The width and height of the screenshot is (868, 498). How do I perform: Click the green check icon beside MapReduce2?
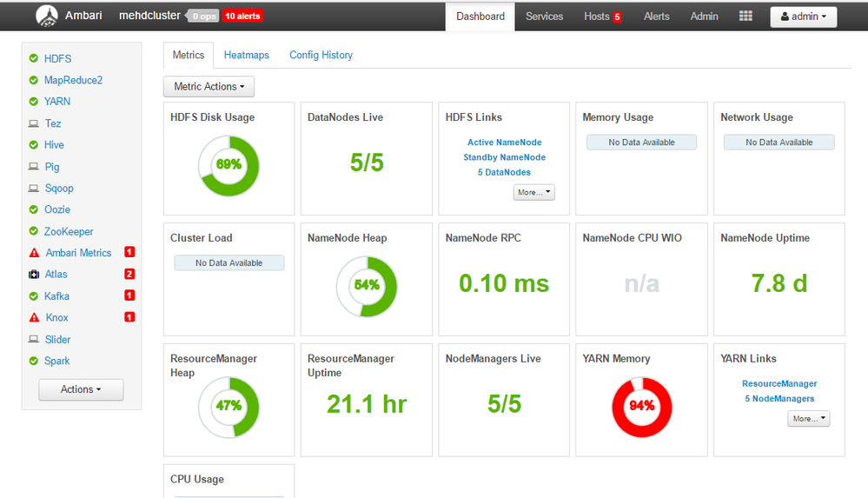click(x=34, y=80)
